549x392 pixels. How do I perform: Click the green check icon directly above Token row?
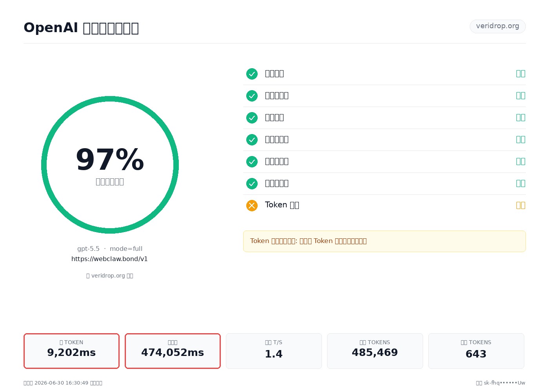coord(252,183)
